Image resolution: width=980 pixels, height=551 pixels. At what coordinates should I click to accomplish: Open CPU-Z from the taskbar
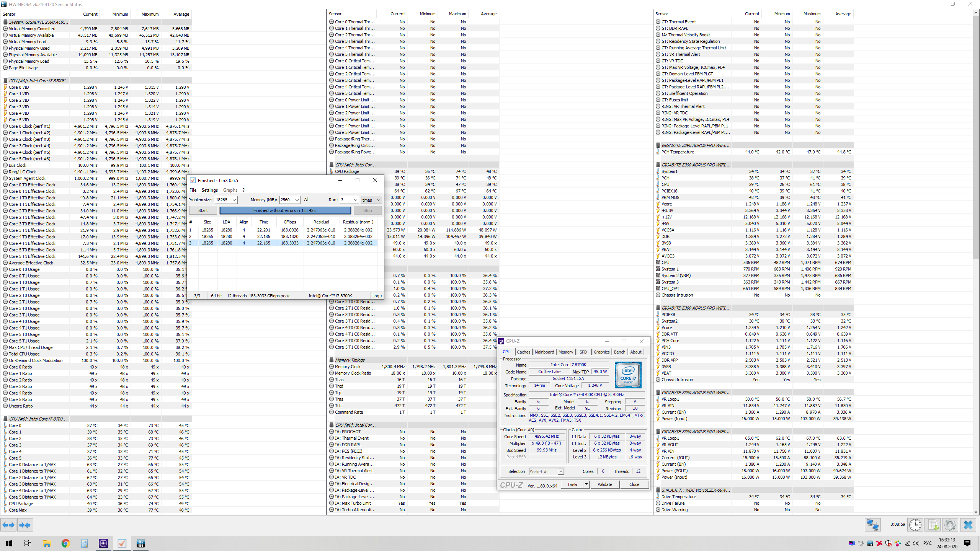[103, 543]
